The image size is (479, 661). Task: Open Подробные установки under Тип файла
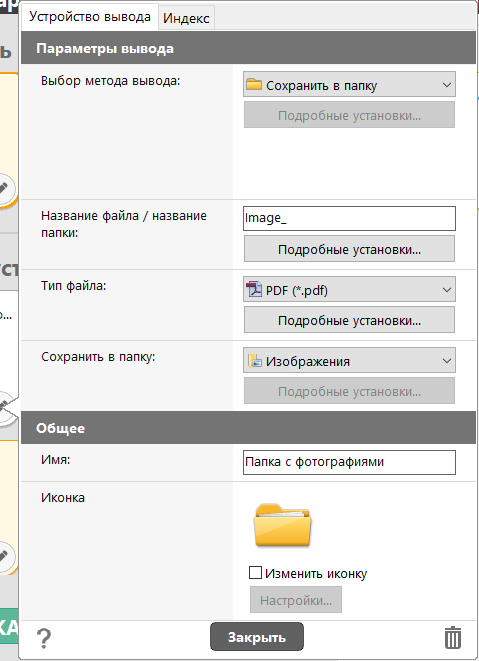point(349,320)
